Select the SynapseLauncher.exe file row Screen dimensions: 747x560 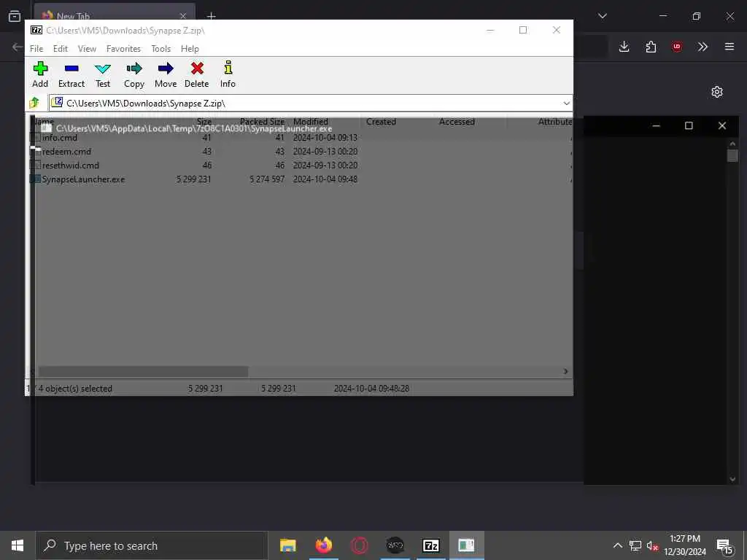[x=301, y=179]
